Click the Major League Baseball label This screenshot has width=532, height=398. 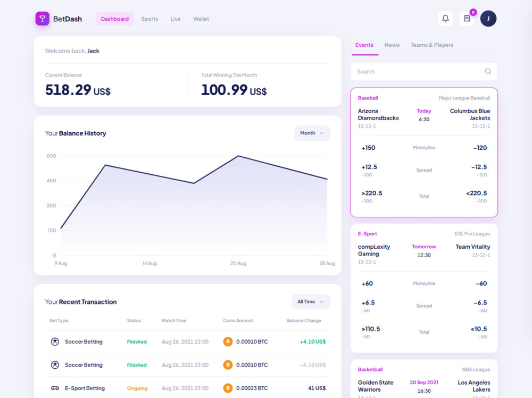click(x=464, y=98)
